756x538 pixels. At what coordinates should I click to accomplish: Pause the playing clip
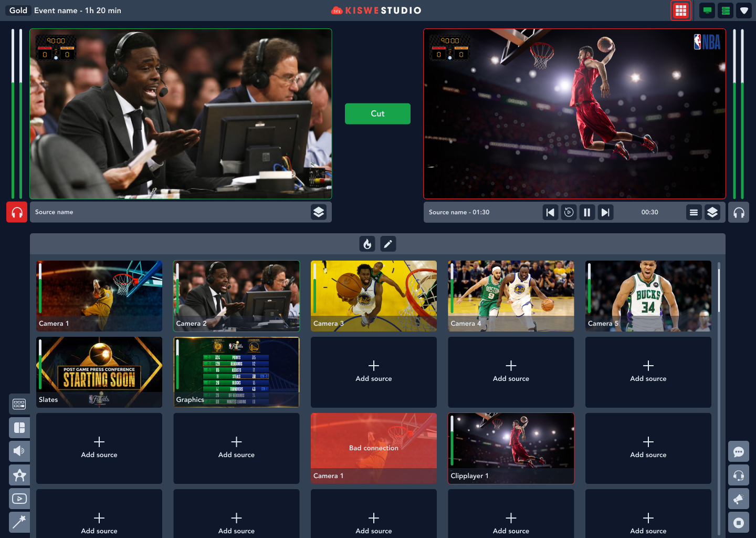click(587, 212)
